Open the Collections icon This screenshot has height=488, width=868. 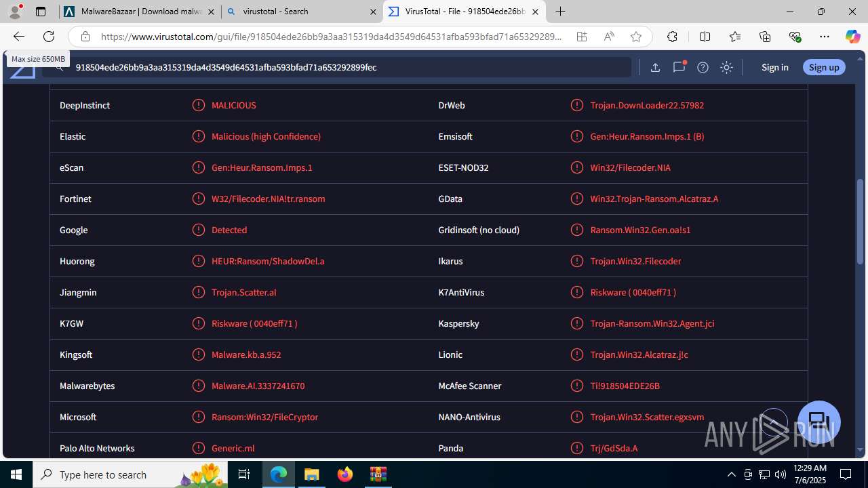click(x=765, y=37)
